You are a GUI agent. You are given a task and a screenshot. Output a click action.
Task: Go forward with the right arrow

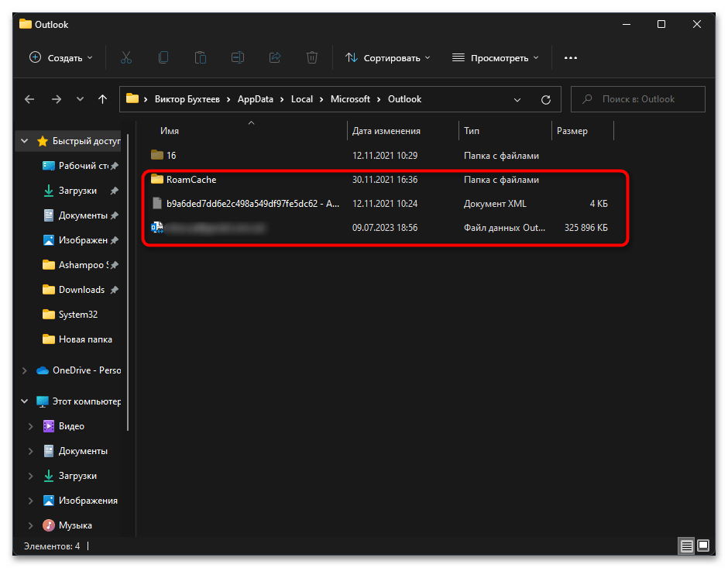click(57, 99)
